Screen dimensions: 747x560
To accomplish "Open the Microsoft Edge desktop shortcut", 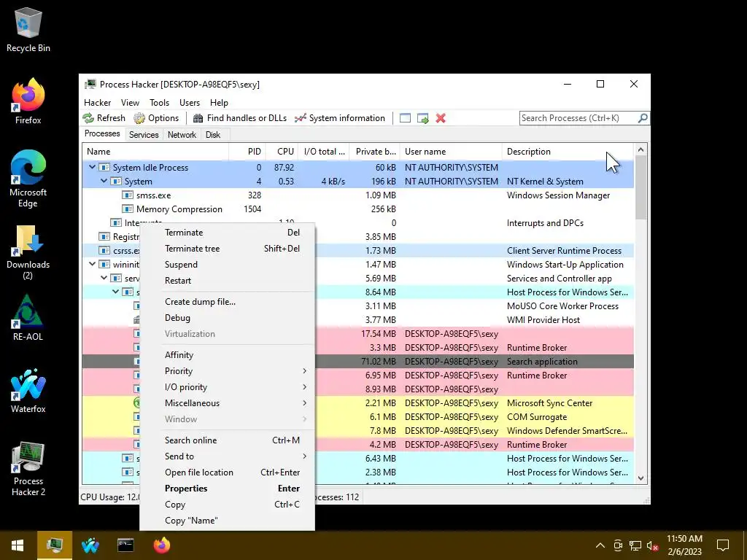I will (28, 179).
